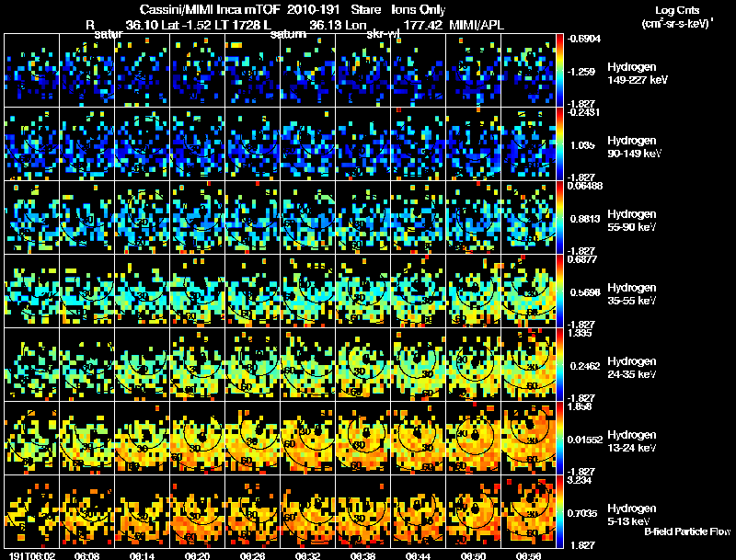Click the 06:08 time label
Screen dimensions: 736x560
(86, 555)
